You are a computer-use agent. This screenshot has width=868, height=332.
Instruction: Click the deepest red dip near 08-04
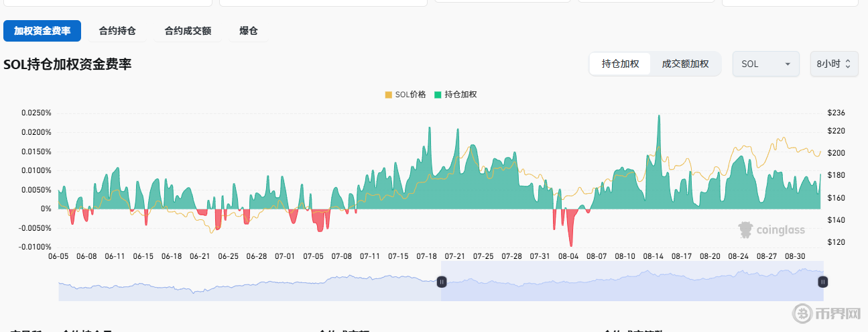coord(572,243)
